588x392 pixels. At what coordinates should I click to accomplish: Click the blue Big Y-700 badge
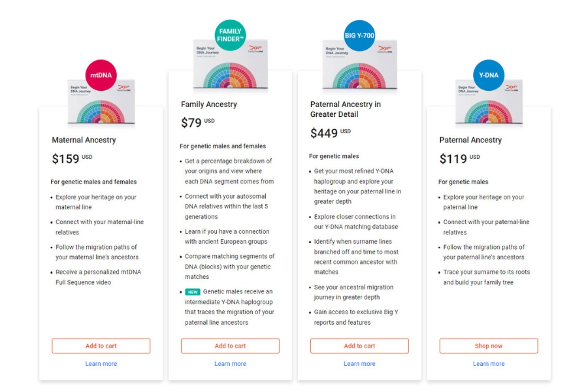(x=359, y=35)
